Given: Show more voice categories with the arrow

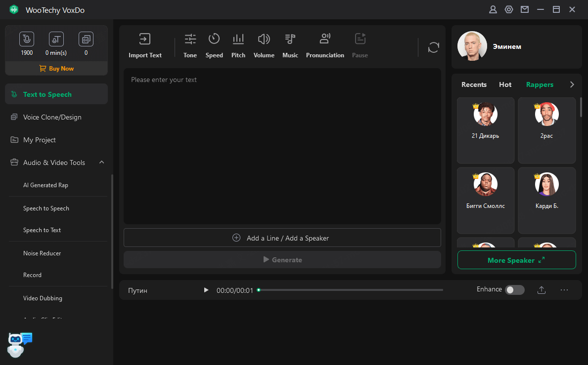Looking at the screenshot, I should click(572, 84).
